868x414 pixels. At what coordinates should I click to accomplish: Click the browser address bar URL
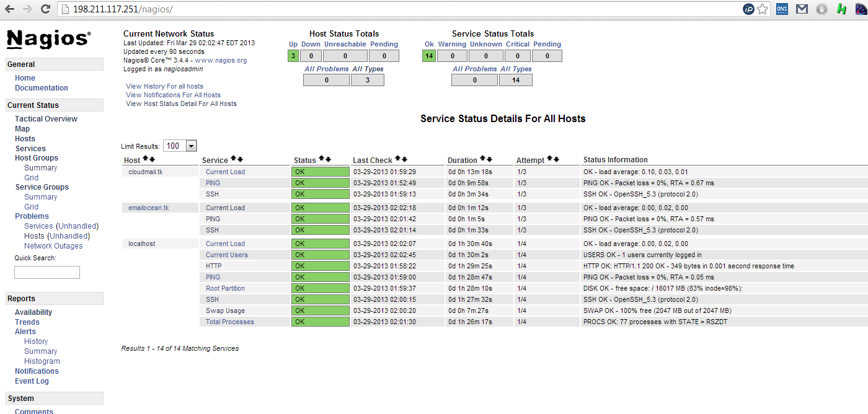[122, 9]
